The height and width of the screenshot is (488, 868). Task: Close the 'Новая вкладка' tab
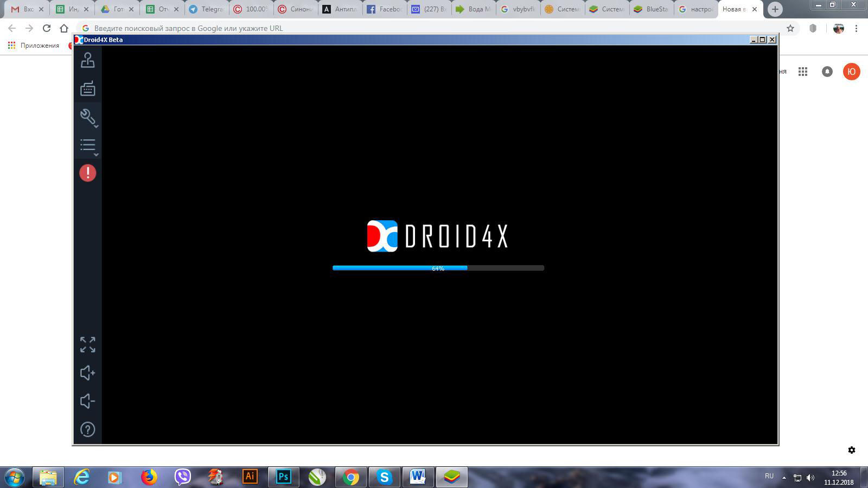pyautogui.click(x=755, y=9)
